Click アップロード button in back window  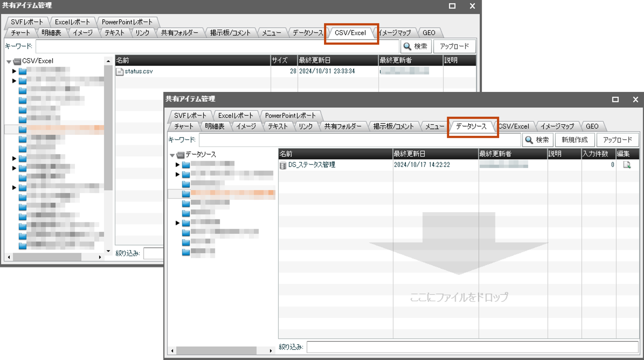click(x=454, y=46)
